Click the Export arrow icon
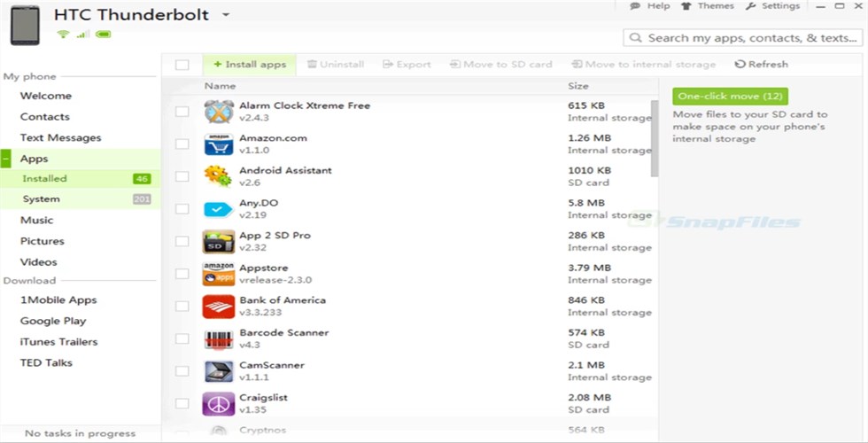This screenshot has height=443, width=868. click(388, 64)
